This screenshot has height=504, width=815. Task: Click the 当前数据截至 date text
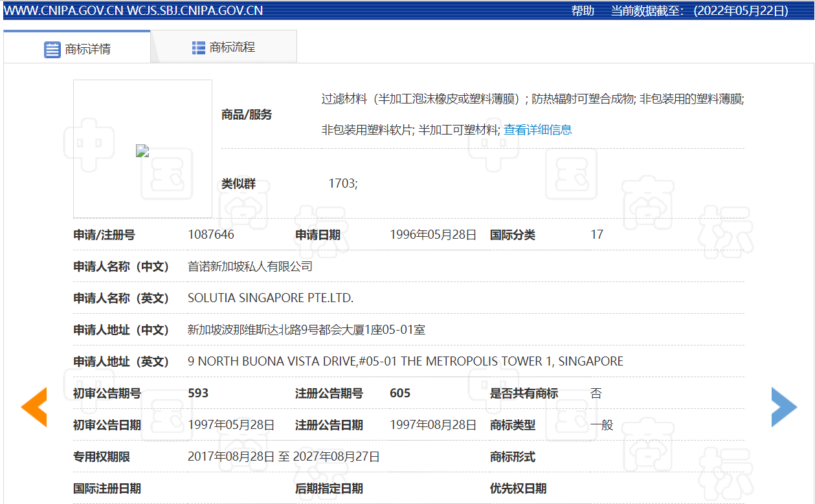(700, 10)
